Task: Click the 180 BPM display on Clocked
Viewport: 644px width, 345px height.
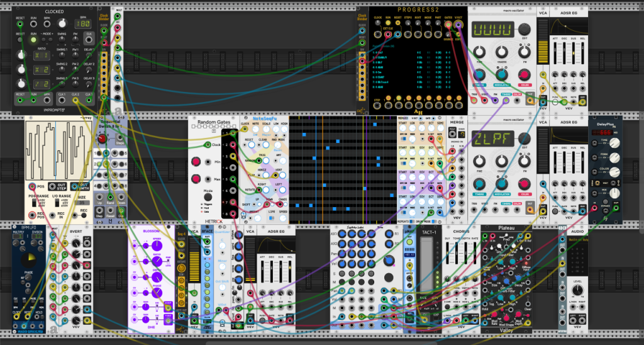Action: pos(82,25)
